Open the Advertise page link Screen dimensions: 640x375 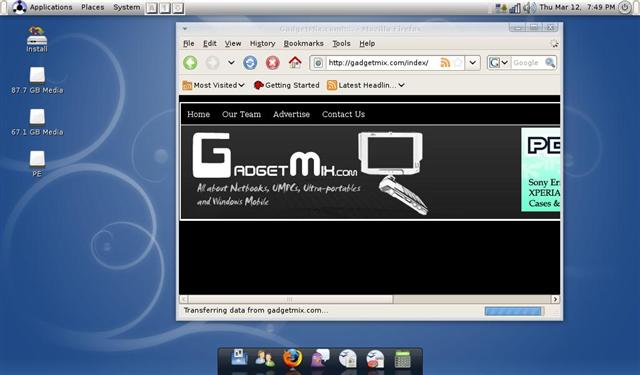[291, 114]
